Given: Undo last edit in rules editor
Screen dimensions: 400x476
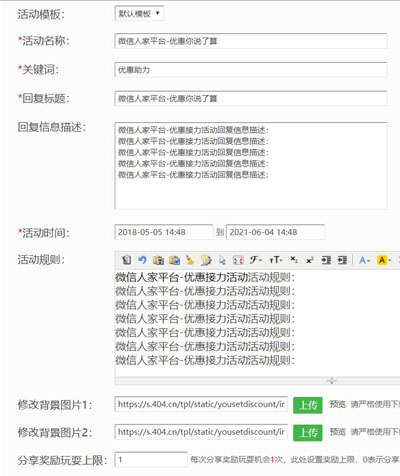Looking at the screenshot, I should click(142, 260).
